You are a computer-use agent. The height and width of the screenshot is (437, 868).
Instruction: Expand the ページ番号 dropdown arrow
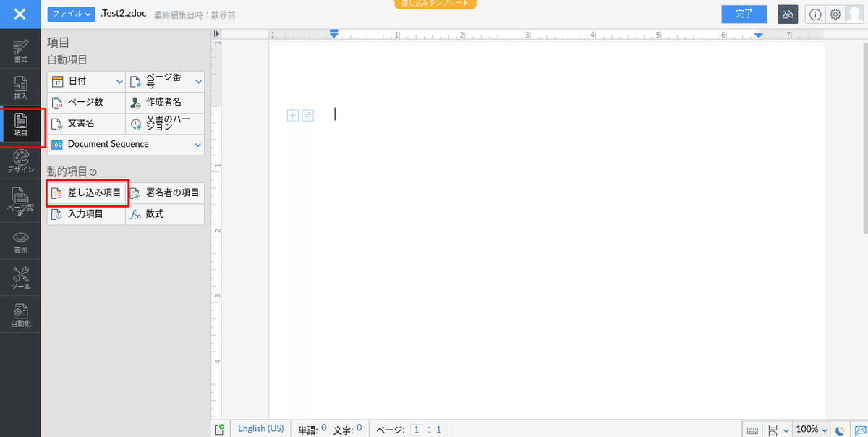coord(198,81)
